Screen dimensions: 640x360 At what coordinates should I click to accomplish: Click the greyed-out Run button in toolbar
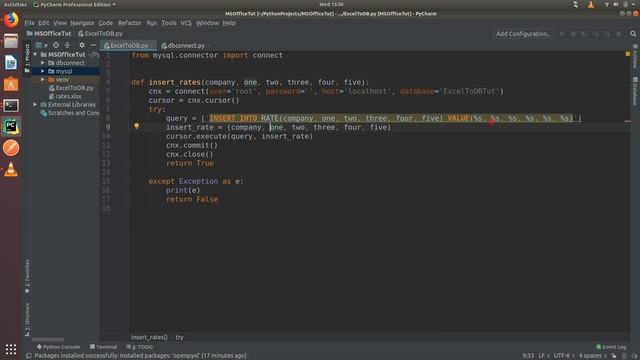[562, 34]
